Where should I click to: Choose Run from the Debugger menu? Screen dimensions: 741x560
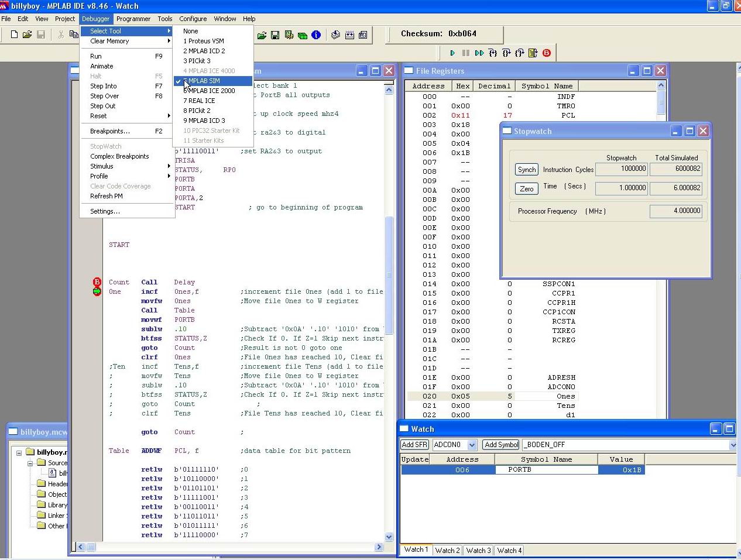click(128, 56)
